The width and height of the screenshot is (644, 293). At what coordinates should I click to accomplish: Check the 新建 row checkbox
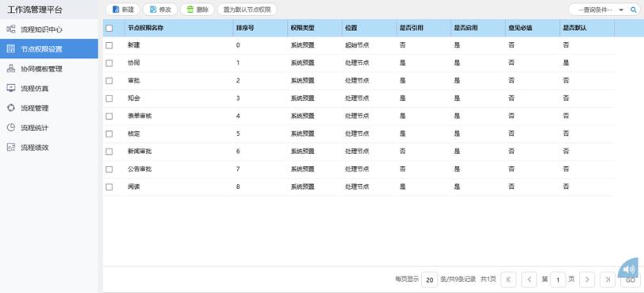[x=109, y=45]
